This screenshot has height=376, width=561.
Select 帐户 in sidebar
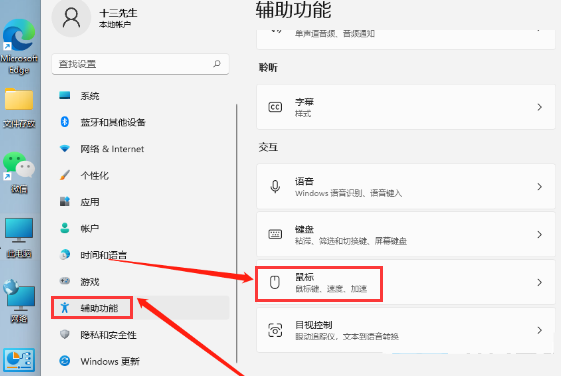pyautogui.click(x=140, y=228)
